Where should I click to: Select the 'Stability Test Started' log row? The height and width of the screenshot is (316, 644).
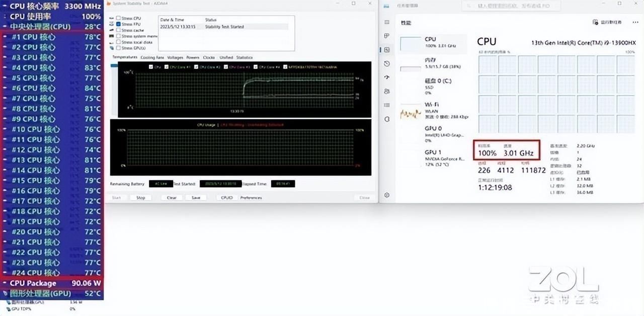(223, 27)
